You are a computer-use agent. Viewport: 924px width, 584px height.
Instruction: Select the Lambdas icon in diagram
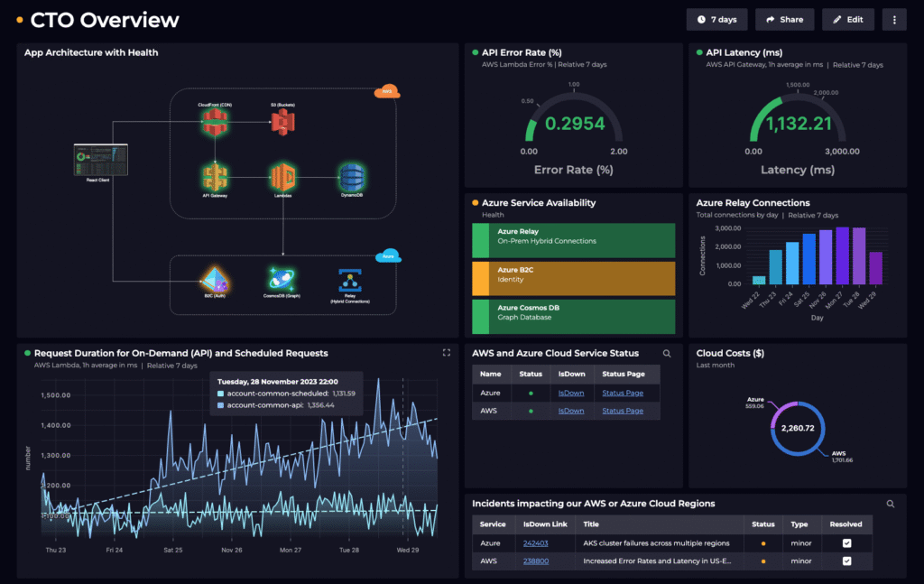click(x=283, y=176)
